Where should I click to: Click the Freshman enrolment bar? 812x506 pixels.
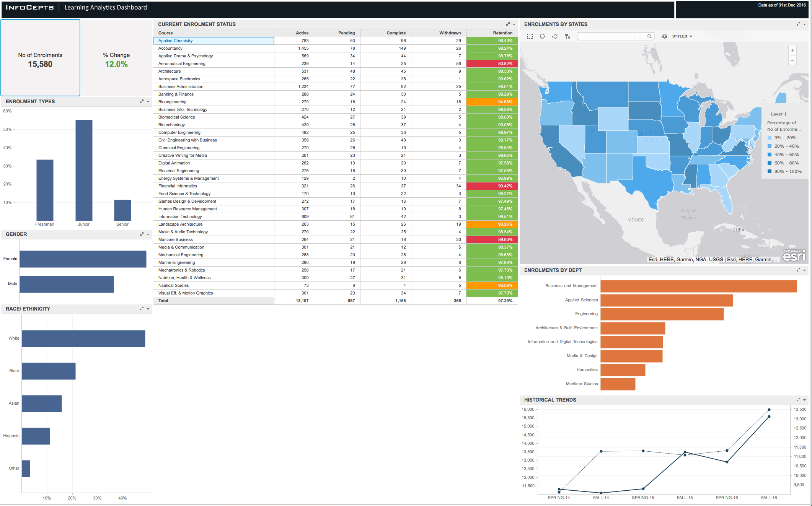point(45,190)
